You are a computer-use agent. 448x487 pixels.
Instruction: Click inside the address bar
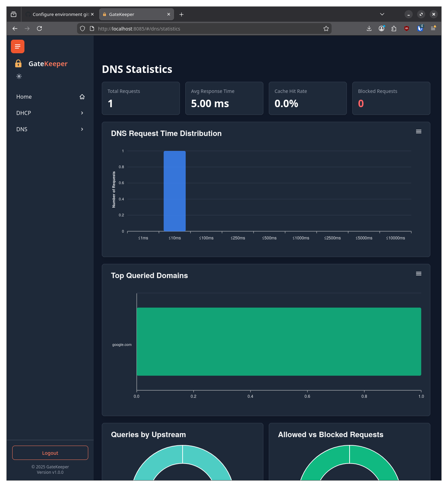[204, 28]
